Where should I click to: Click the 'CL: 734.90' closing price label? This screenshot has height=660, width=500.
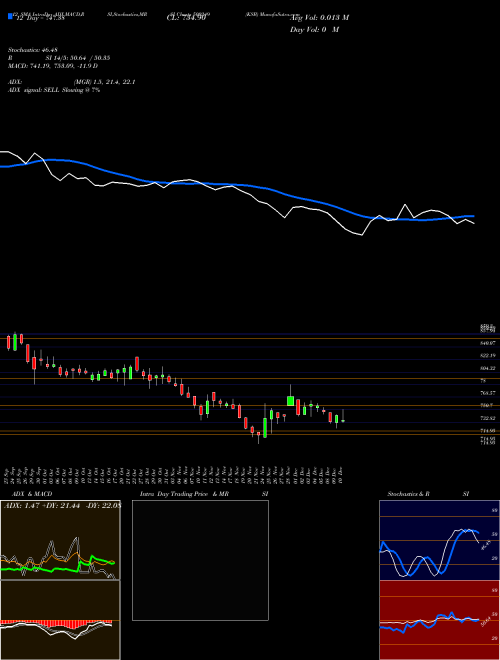click(x=186, y=18)
